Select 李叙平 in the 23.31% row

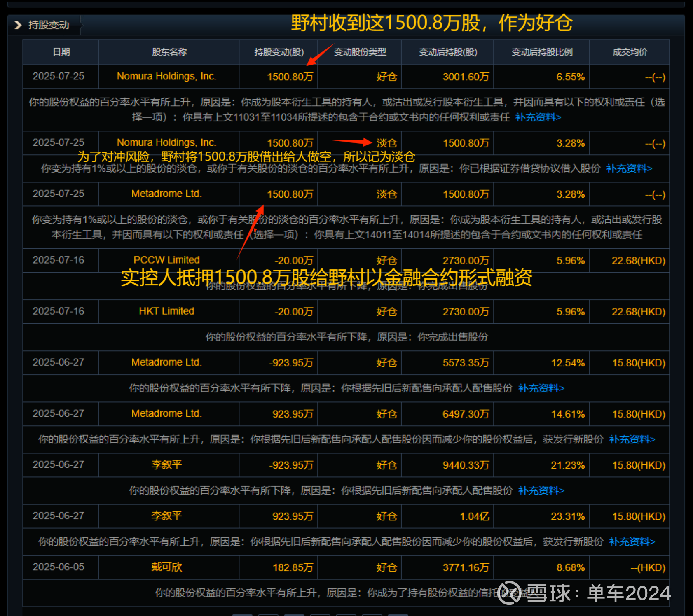coord(166,516)
